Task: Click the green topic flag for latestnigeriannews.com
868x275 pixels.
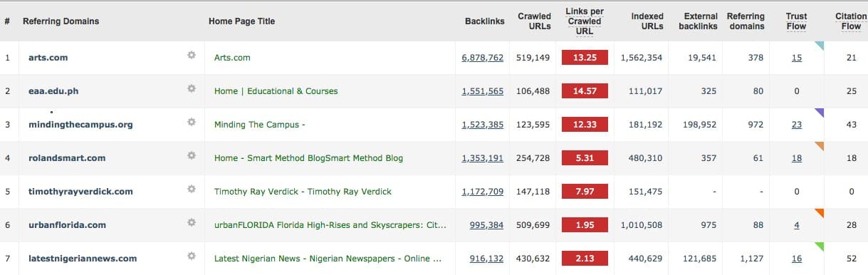Action: 820,245
